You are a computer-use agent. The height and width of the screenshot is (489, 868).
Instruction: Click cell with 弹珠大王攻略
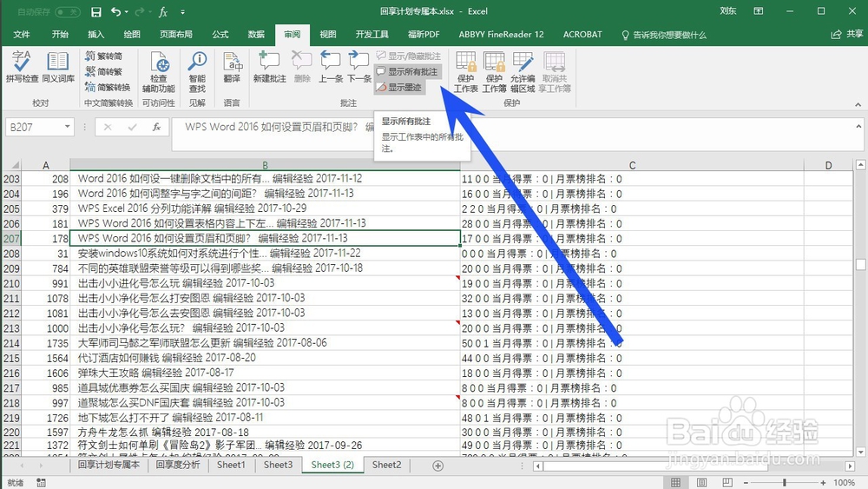pos(265,373)
